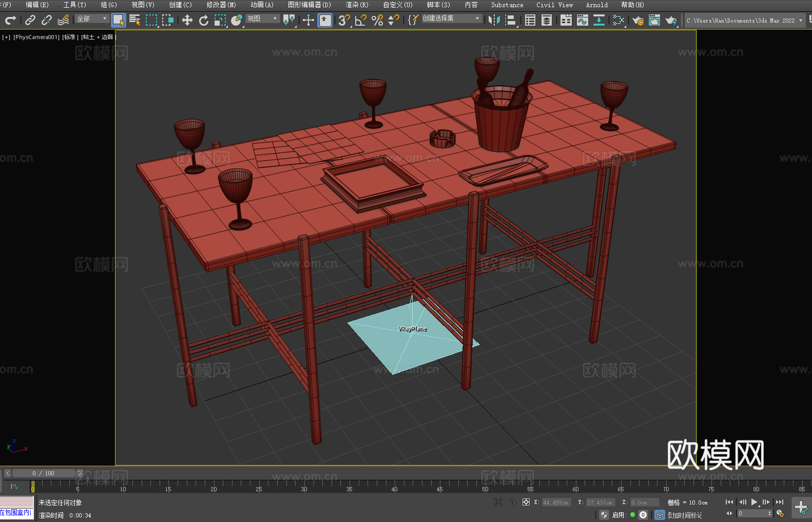The height and width of the screenshot is (522, 812).
Task: Toggle Percent Snap
Action: pos(377,20)
